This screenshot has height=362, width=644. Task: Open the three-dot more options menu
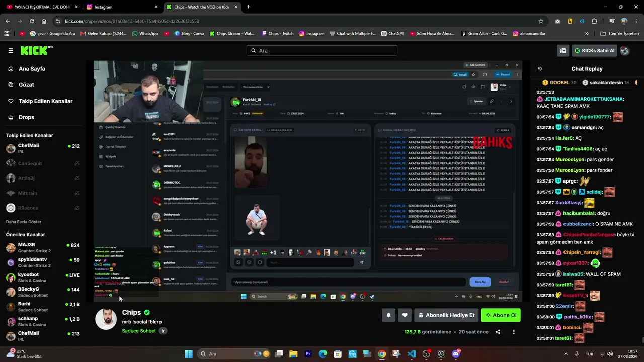(514, 332)
